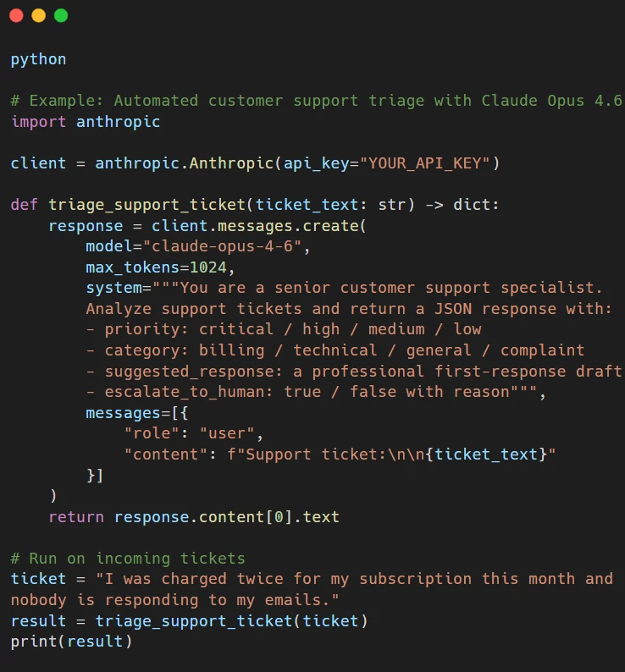Viewport: 625px width, 672px height.
Task: Click the "# Run on incoming tickets" comment
Action: click(128, 559)
